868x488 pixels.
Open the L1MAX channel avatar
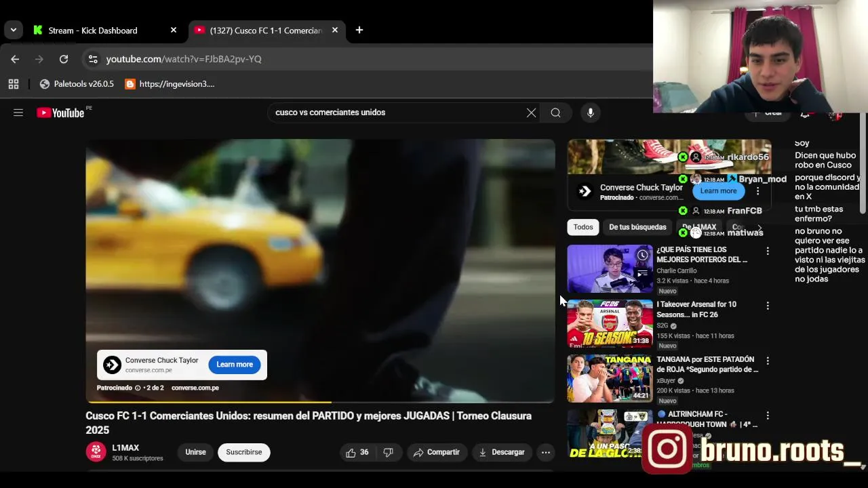[96, 452]
